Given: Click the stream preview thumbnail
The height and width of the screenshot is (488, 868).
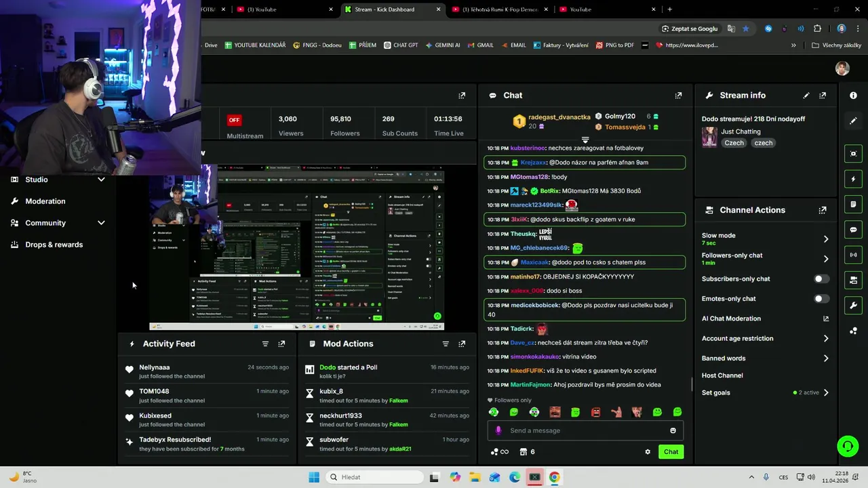Looking at the screenshot, I should click(x=296, y=247).
